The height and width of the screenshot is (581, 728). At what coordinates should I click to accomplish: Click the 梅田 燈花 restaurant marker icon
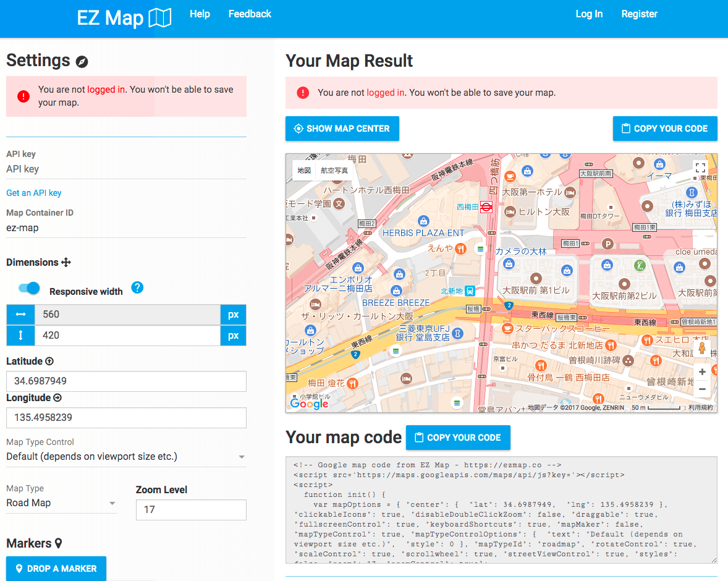tap(352, 383)
